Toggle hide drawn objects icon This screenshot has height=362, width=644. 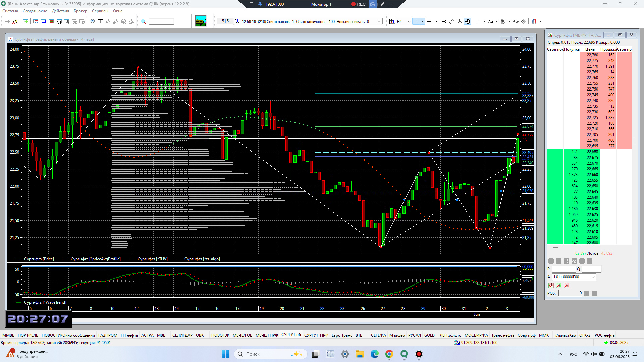click(516, 21)
